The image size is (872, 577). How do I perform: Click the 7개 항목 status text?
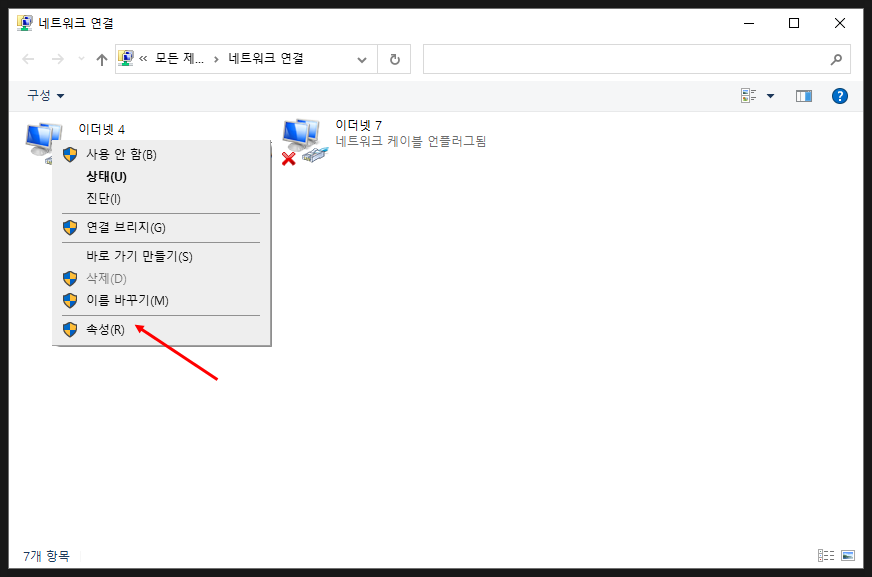[47, 556]
